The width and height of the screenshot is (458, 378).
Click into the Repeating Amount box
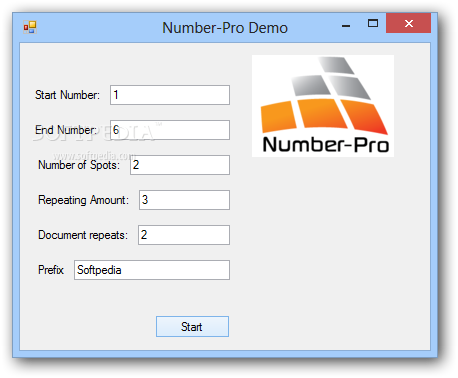[x=184, y=200]
